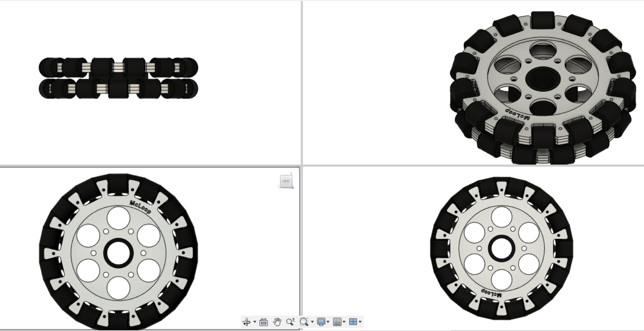Open the Orbit type dropdown arrow
This screenshot has width=644, height=331.
click(255, 322)
